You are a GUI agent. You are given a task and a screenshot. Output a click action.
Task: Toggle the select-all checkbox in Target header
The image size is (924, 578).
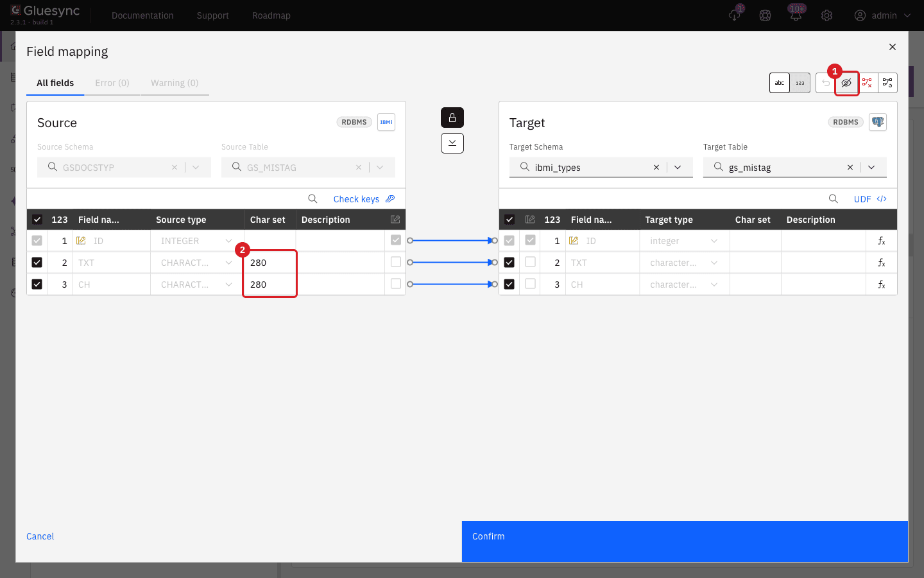(x=509, y=220)
